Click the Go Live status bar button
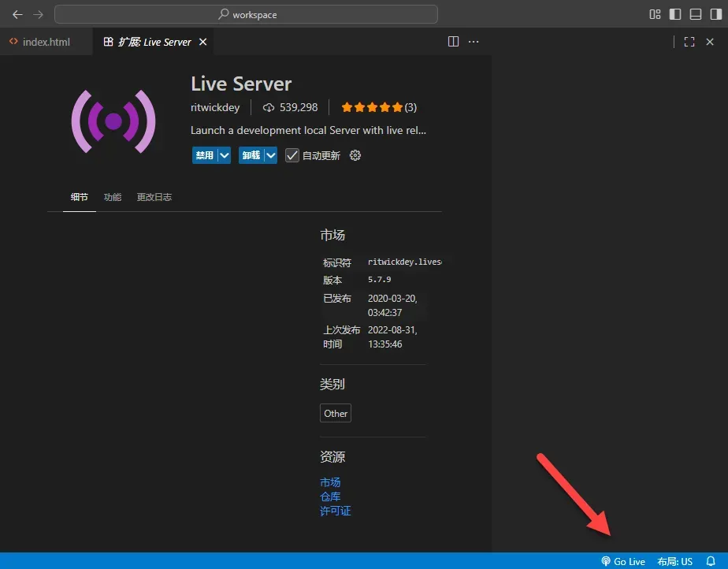The image size is (728, 569). click(x=623, y=561)
